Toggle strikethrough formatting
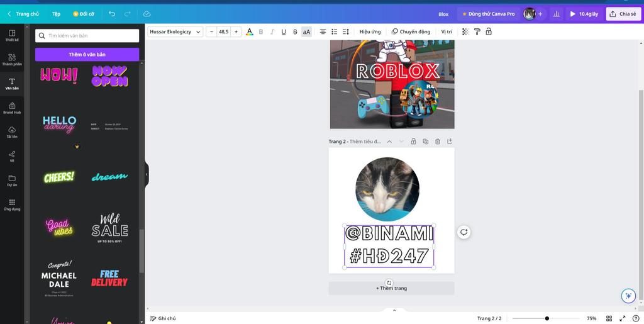The height and width of the screenshot is (324, 644). pos(295,31)
